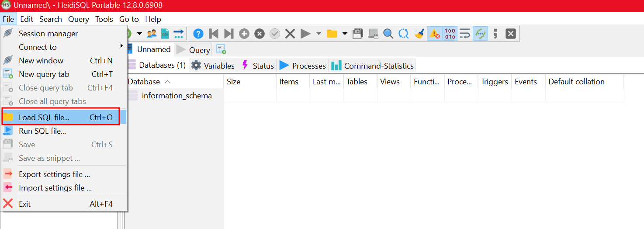644x229 pixels.
Task: Click the run query play icon
Action: pyautogui.click(x=305, y=34)
